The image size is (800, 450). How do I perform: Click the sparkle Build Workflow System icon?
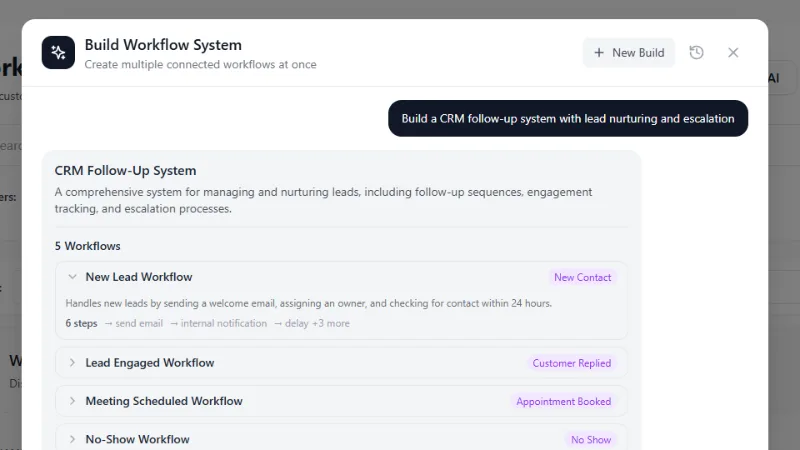click(58, 53)
